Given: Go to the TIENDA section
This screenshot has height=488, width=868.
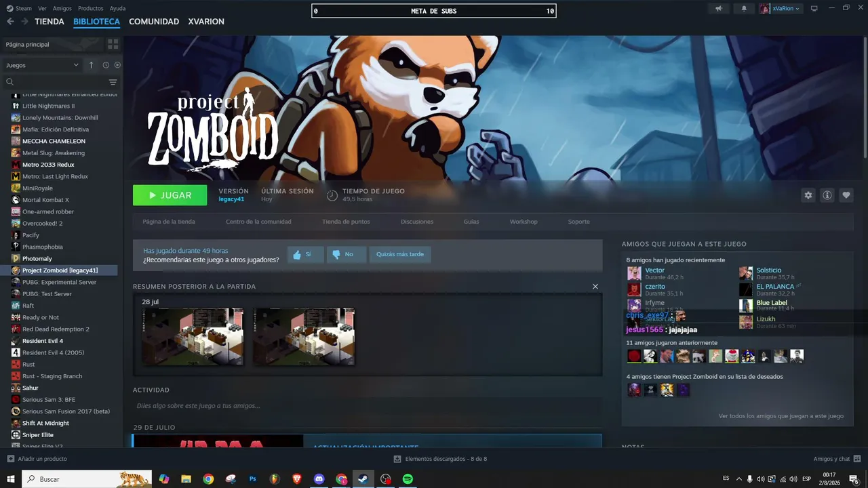Looking at the screenshot, I should click(x=50, y=22).
